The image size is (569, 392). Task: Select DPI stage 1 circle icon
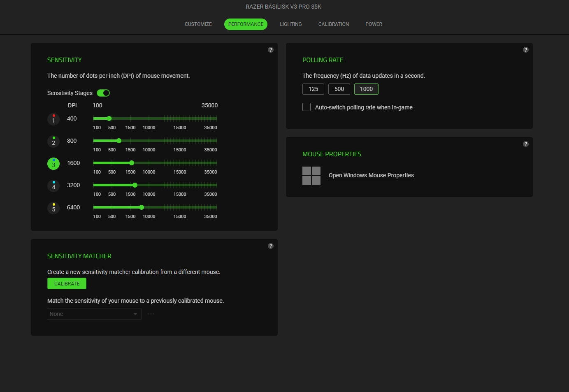(53, 119)
